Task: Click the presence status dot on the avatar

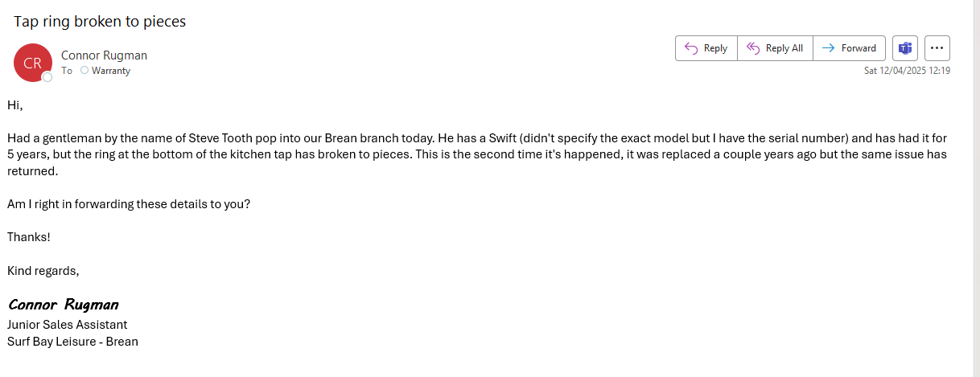Action: pos(47,77)
